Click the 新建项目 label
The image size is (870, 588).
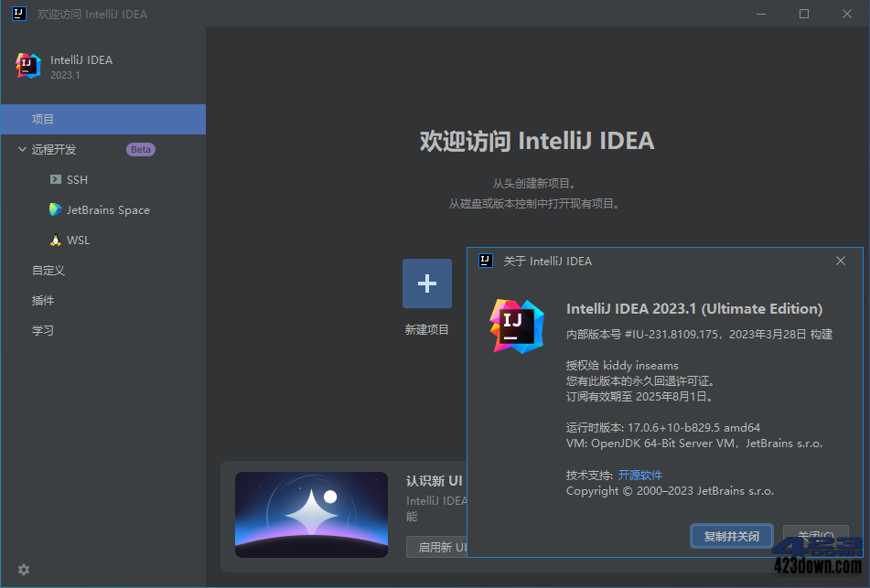pyautogui.click(x=426, y=329)
